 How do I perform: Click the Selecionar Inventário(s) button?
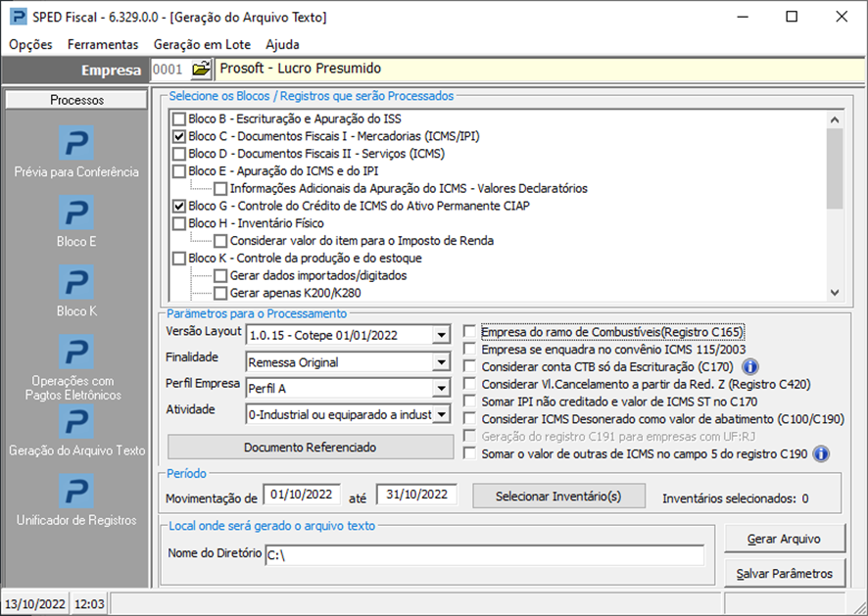click(558, 496)
